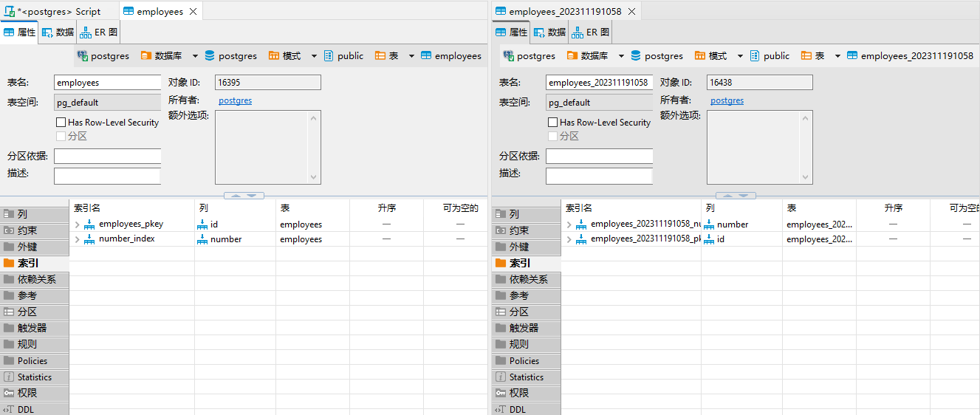The image size is (980, 415).
Task: Open 约束 section in employees sidebar
Action: point(34,230)
